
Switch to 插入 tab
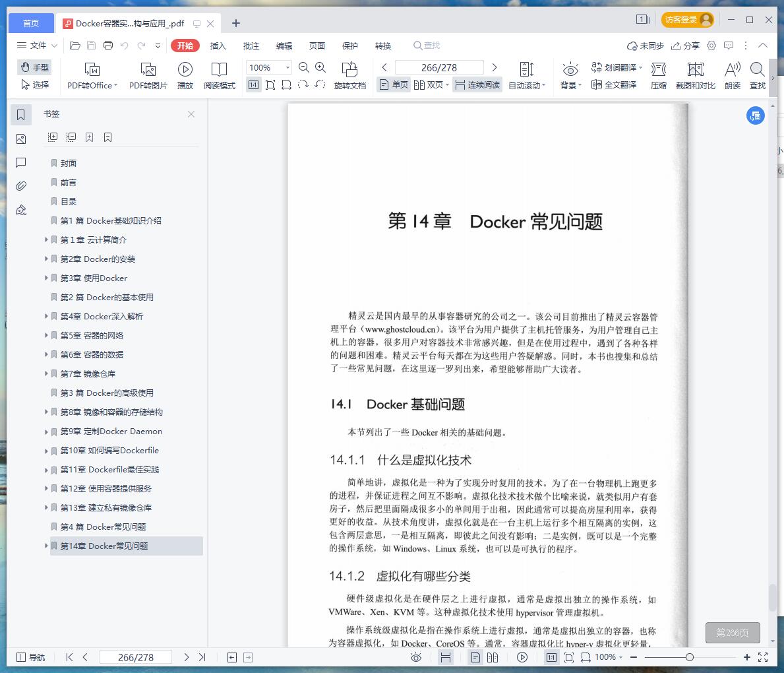218,46
